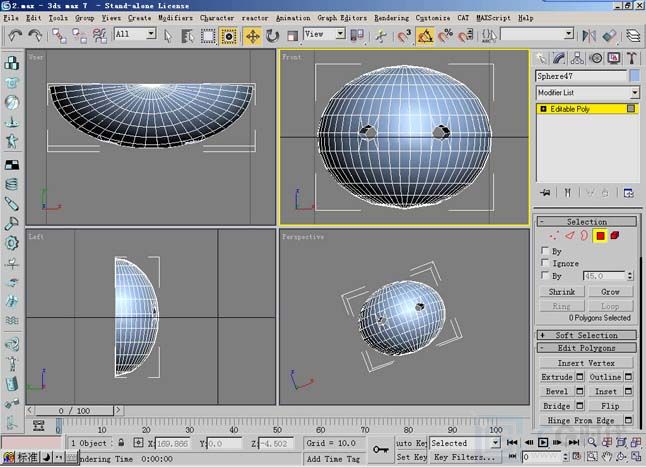The width and height of the screenshot is (646, 468).
Task: Switch to the Motion panel icon
Action: pos(596,58)
